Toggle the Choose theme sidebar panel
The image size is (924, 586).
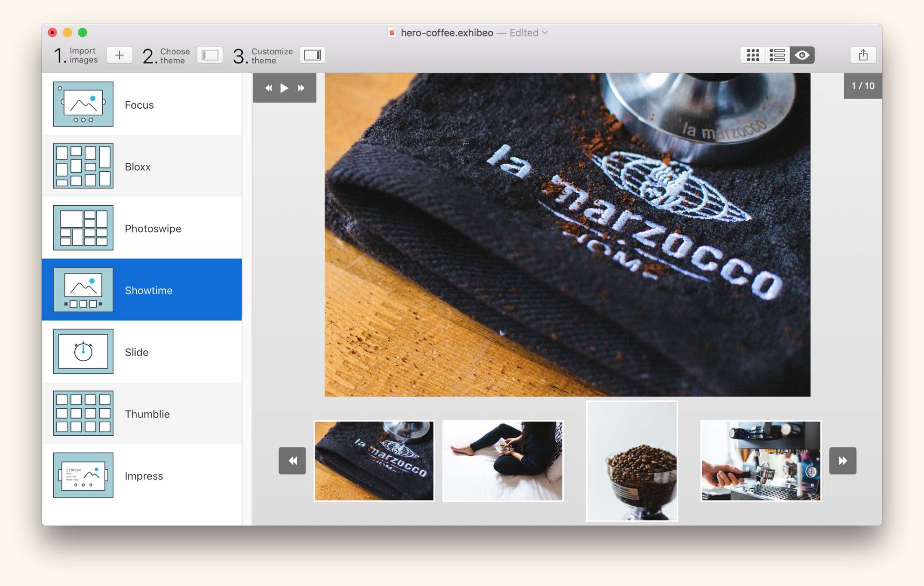point(210,56)
